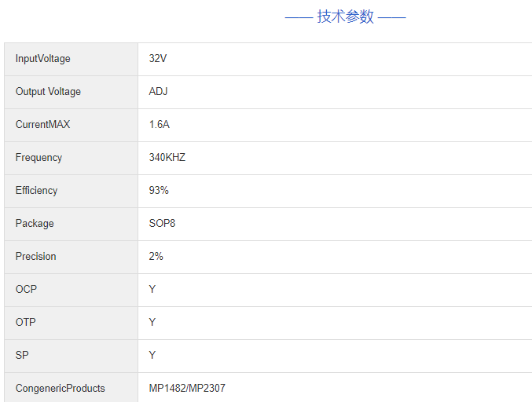Click the SOP8 package value
The height and width of the screenshot is (402, 532).
[x=163, y=224]
